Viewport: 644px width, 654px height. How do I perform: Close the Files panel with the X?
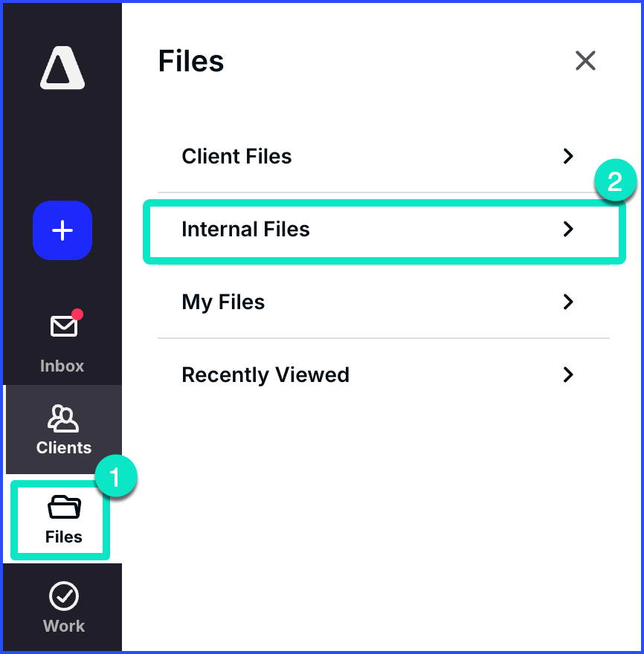tap(585, 60)
